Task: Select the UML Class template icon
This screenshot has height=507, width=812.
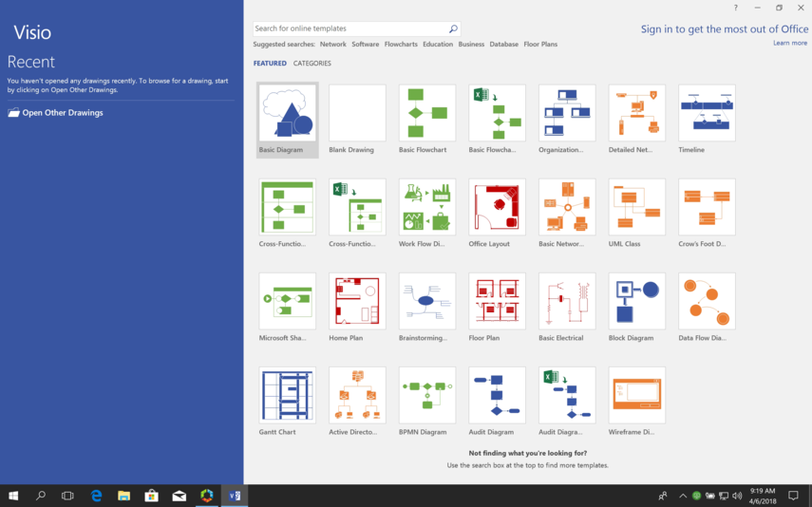Action: [x=636, y=207]
